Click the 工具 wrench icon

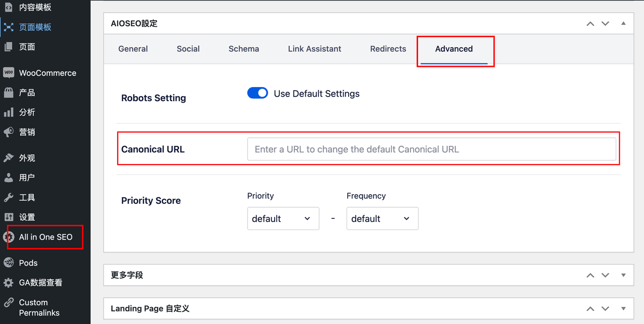[x=9, y=197]
